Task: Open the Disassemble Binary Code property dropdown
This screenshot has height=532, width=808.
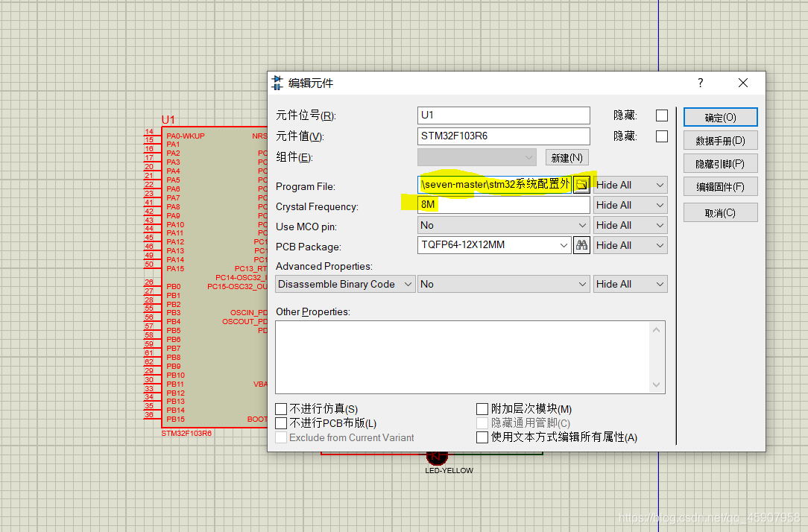Action: point(345,284)
